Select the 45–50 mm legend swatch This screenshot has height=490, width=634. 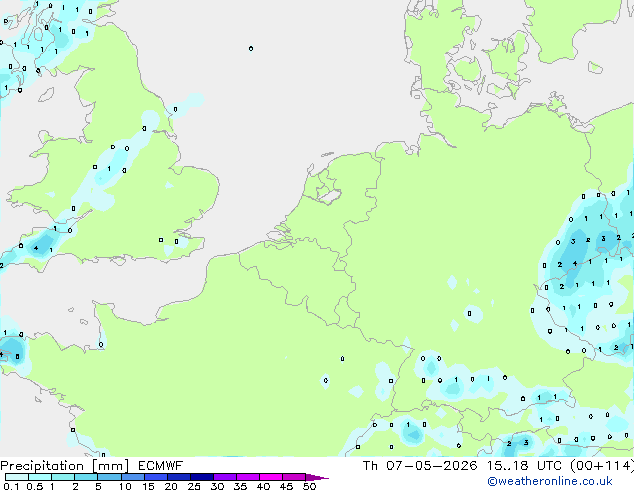pyautogui.click(x=294, y=477)
